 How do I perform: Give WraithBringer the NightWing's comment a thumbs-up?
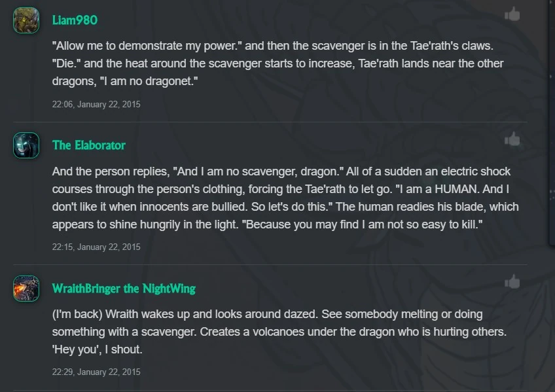tap(512, 282)
